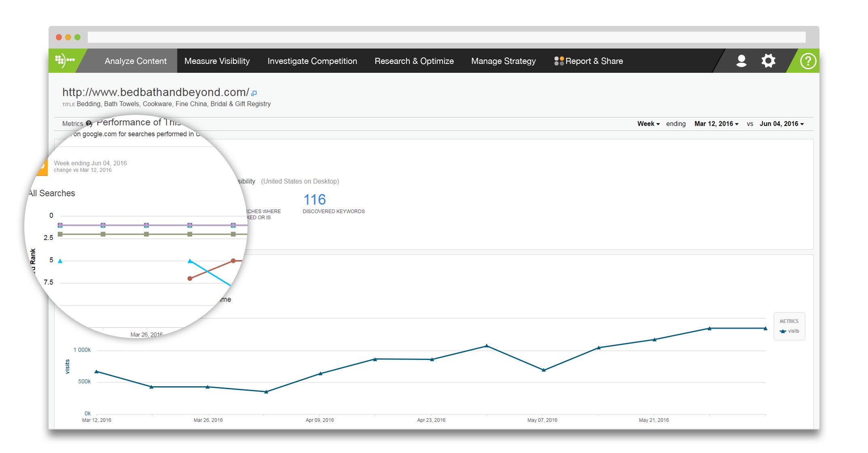868x453 pixels.
Task: Open Investigate Competition menu
Action: pyautogui.click(x=312, y=61)
